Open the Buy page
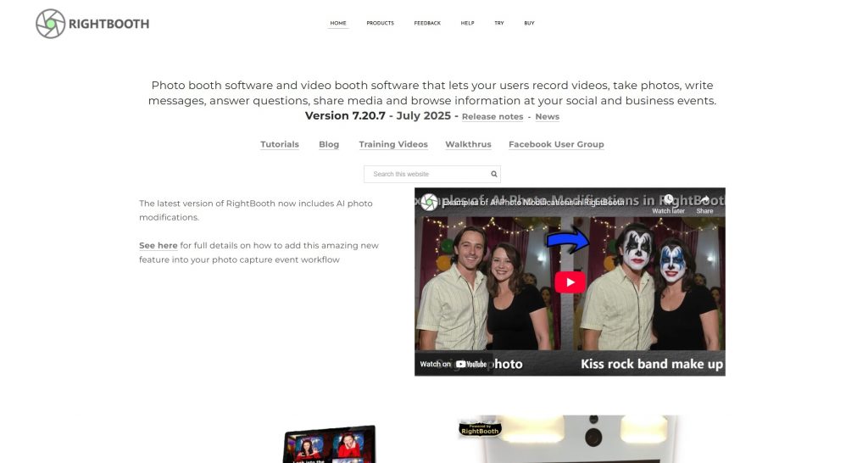The height and width of the screenshot is (463, 868). (x=529, y=23)
